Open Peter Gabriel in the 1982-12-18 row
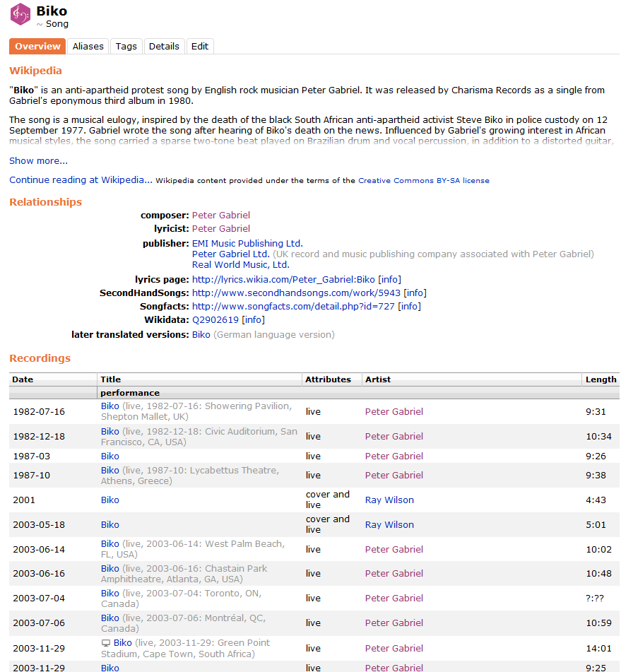This screenshot has height=672, width=621. pyautogui.click(x=394, y=437)
